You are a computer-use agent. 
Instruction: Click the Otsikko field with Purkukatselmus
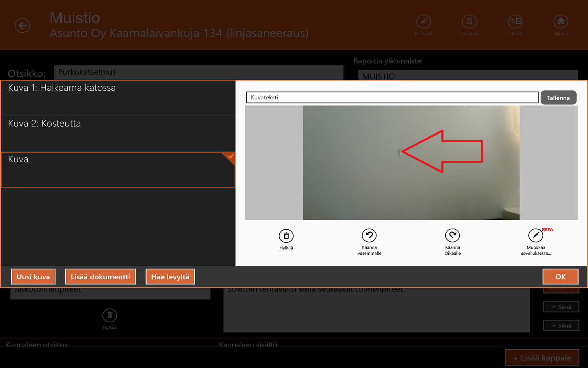pyautogui.click(x=198, y=72)
